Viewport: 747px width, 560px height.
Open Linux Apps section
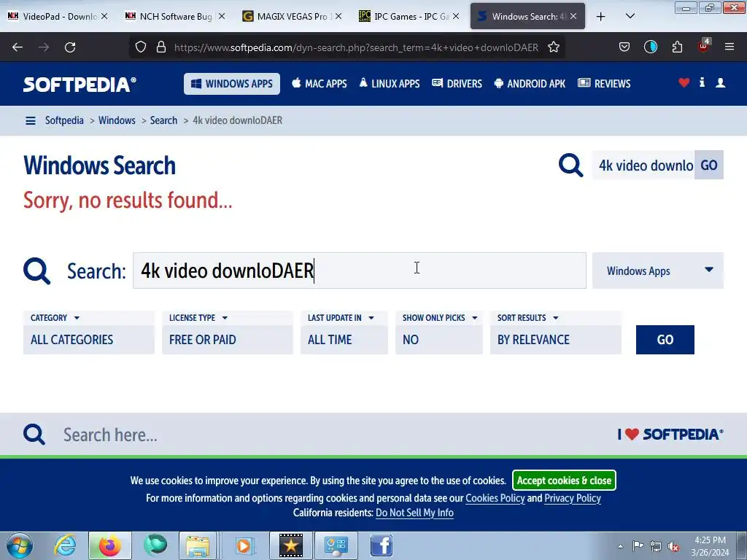pos(390,84)
